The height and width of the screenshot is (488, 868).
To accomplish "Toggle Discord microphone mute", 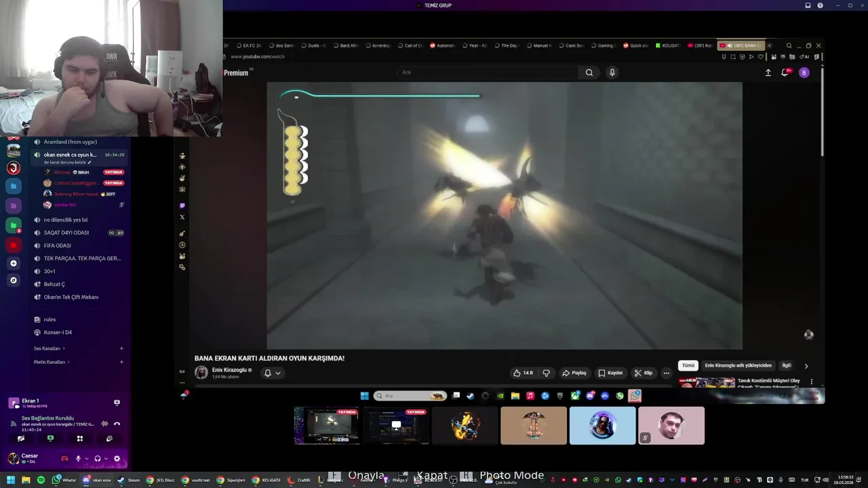I will pyautogui.click(x=78, y=459).
